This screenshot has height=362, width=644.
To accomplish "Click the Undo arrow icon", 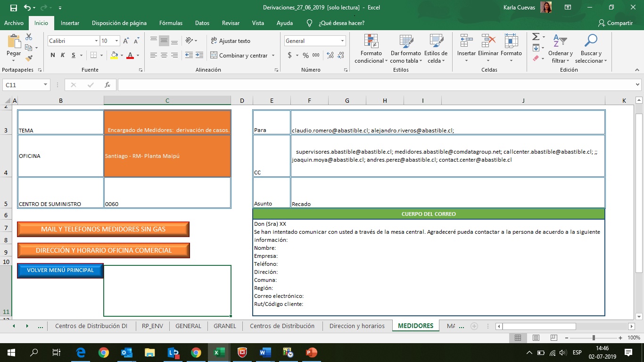I will tap(27, 8).
